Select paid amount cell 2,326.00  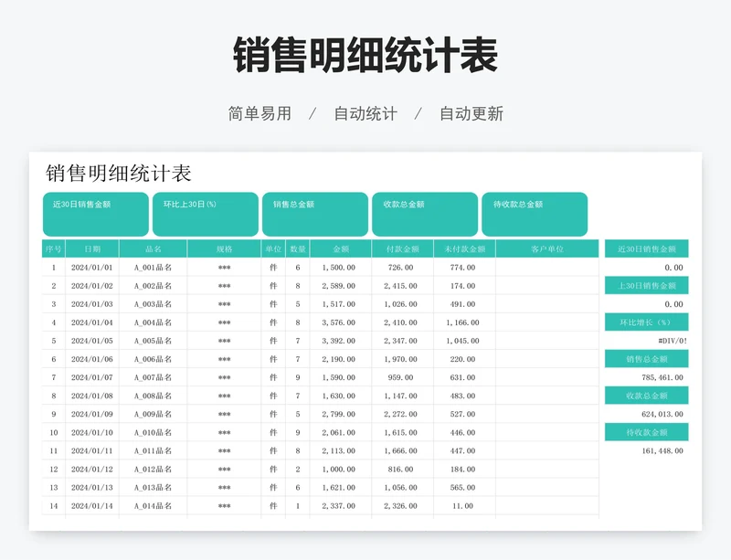point(401,506)
